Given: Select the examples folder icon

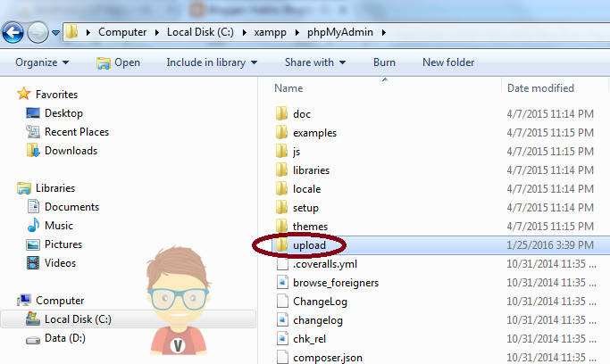Looking at the screenshot, I should pos(281,132).
